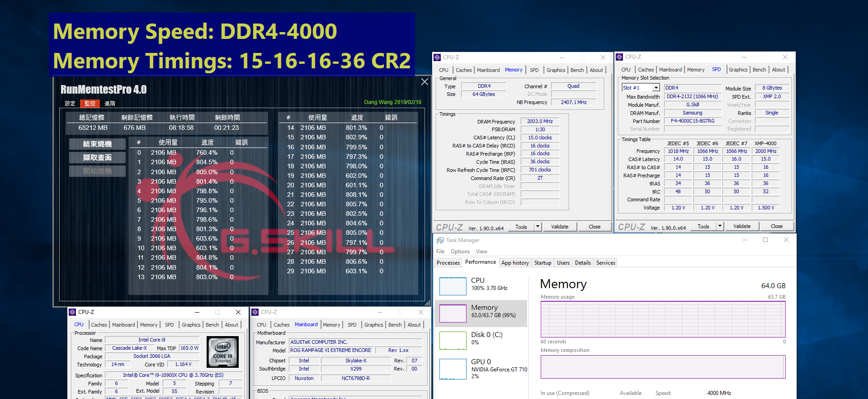Switch to Startup tab in Task Manager
Screen dimensions: 868x399
click(542, 263)
